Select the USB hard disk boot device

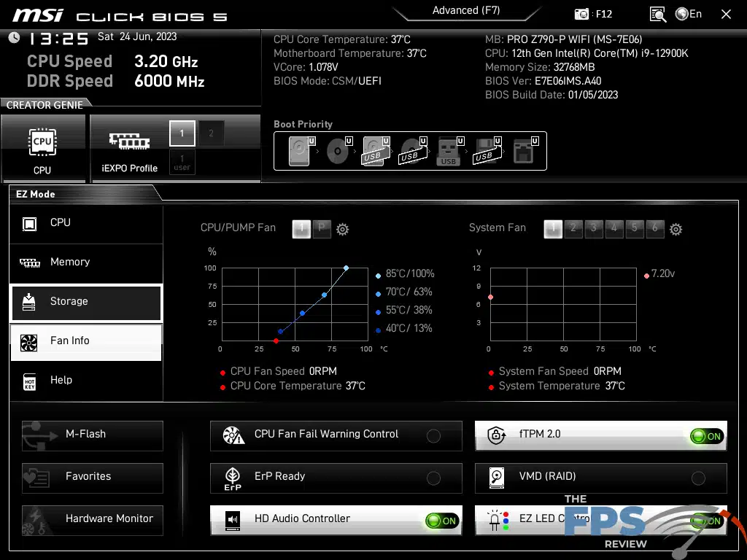pos(376,150)
